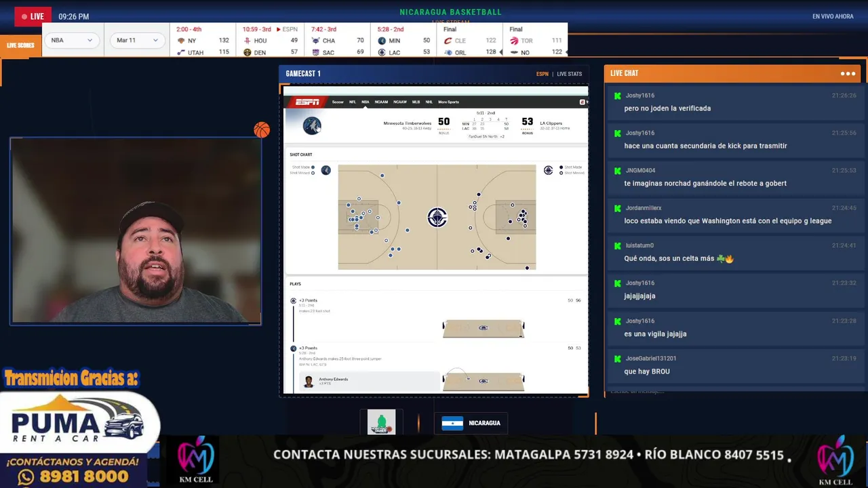Viewport: 868px width, 488px height.
Task: Click the LIVE SCORES label
Action: (x=20, y=45)
